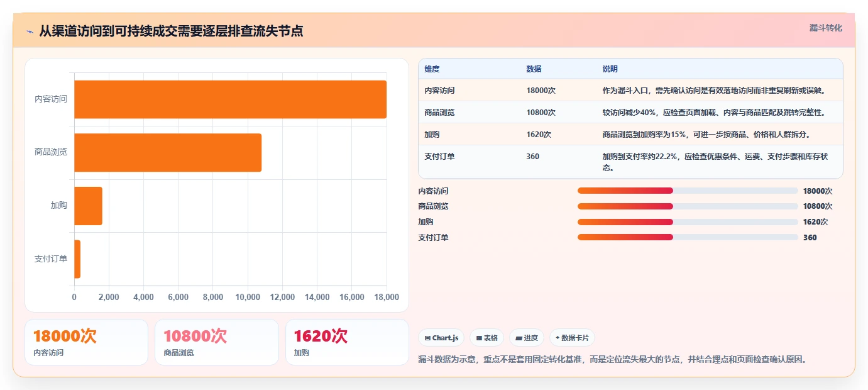Click the 10800次 cell in the table
This screenshot has width=868, height=390.
click(541, 113)
